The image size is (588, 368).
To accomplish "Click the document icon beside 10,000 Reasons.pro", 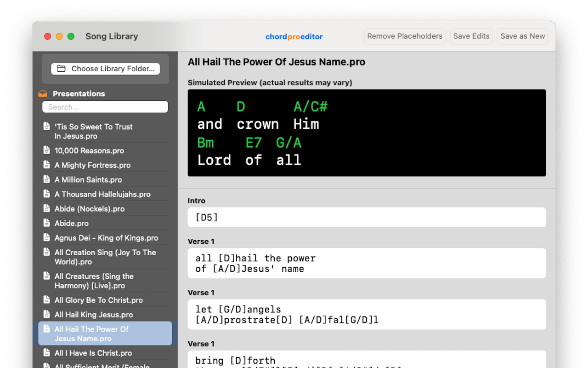I will pos(46,150).
